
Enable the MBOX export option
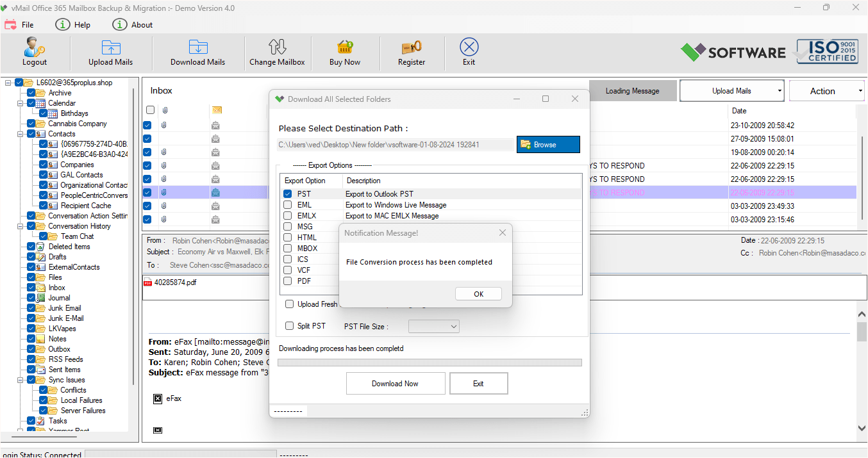288,249
